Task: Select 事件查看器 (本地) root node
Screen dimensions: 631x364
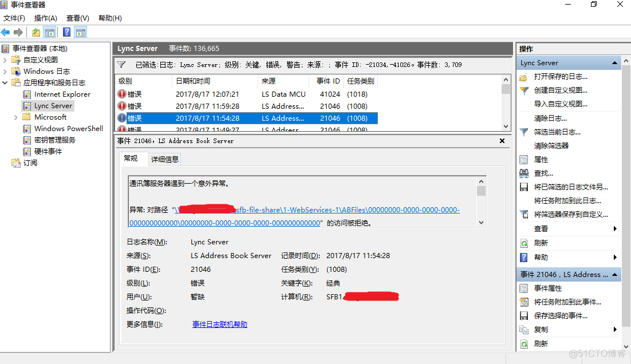Action: 40,49
